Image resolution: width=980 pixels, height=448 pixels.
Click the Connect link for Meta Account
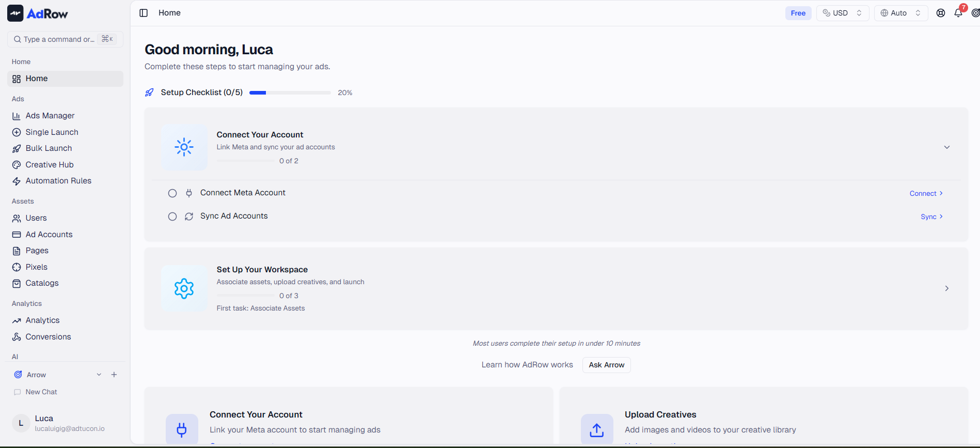coord(926,193)
